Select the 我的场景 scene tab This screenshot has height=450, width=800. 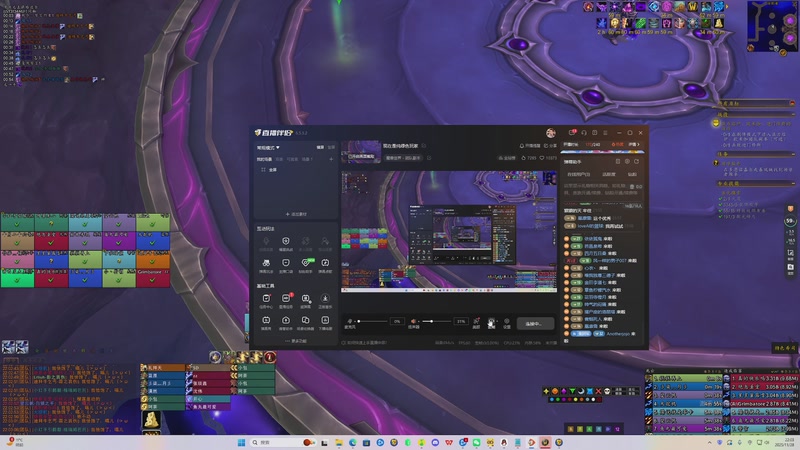tap(264, 159)
